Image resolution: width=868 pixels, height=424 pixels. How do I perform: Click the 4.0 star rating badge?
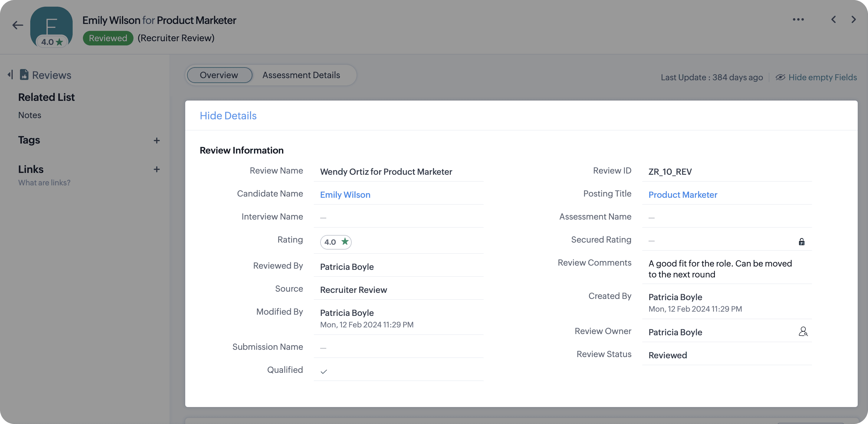click(335, 242)
